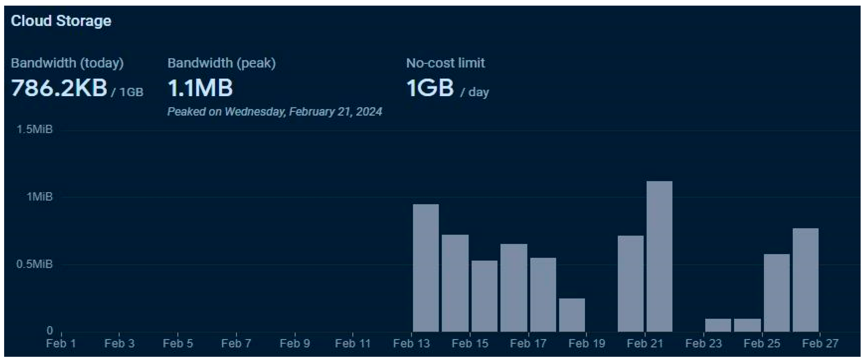Viewport: 868px width, 363px height.
Task: Click the Feb 13 x-axis label
Action: (412, 343)
